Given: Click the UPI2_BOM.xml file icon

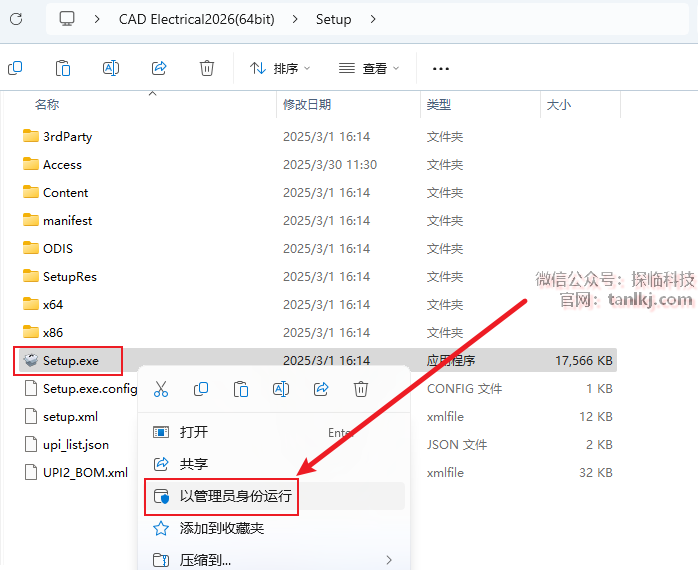Looking at the screenshot, I should click(x=31, y=472).
